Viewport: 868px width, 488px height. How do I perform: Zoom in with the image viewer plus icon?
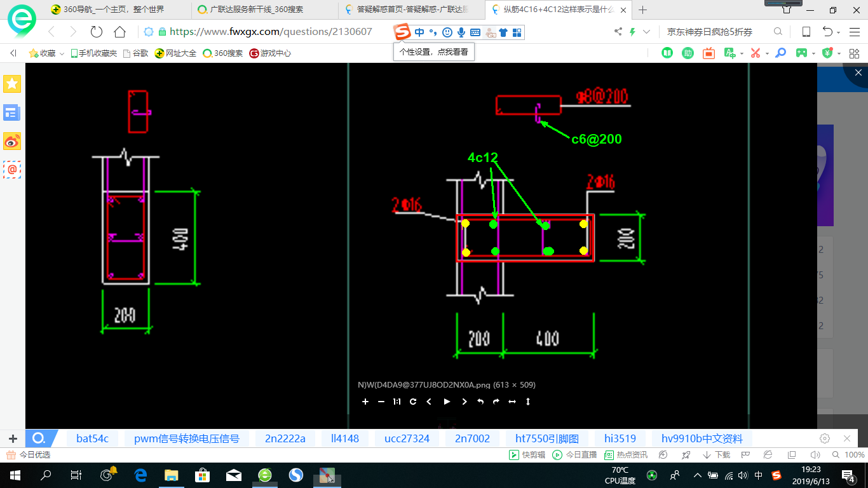(365, 402)
